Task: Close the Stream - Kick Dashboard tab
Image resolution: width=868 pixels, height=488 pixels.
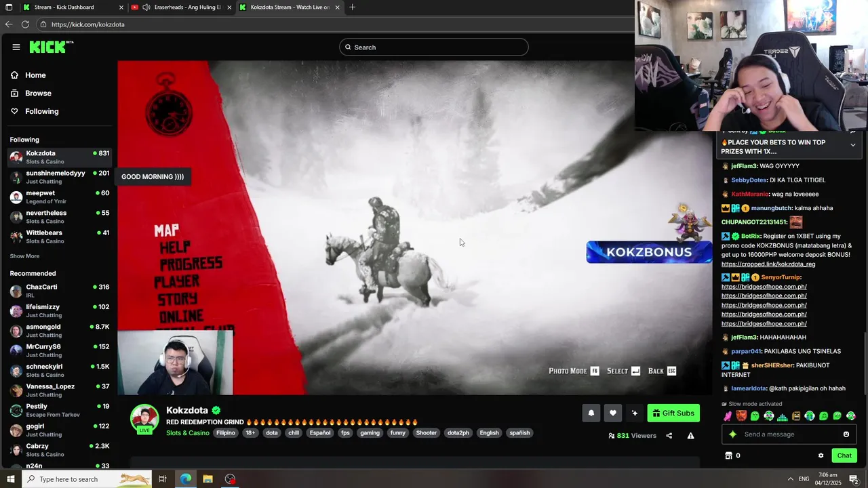Action: (121, 7)
